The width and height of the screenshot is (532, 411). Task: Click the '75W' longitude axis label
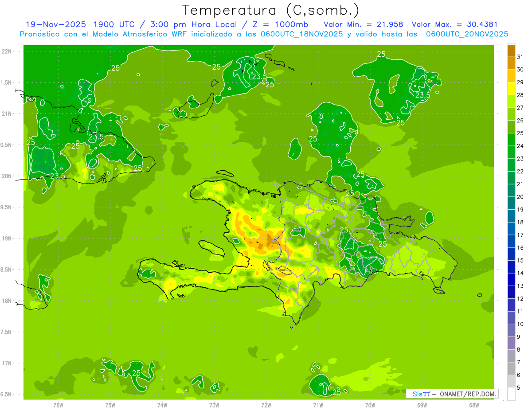(x=110, y=405)
